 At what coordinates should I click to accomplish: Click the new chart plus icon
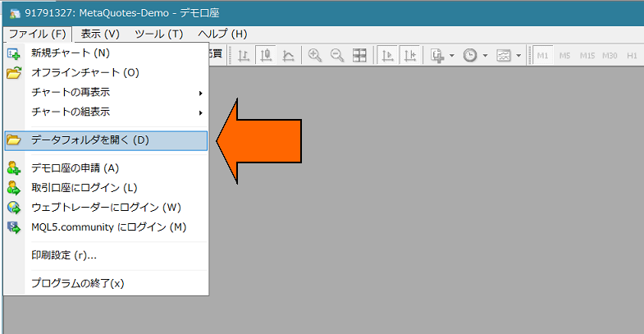click(x=14, y=53)
